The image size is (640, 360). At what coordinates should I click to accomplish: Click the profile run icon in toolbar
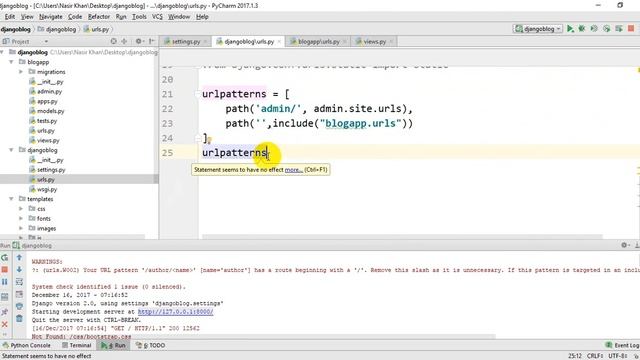click(607, 29)
